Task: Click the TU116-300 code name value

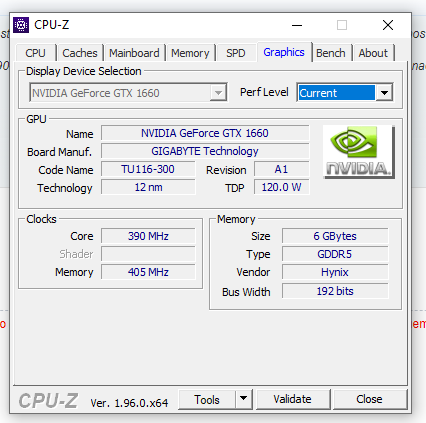Action: (148, 169)
